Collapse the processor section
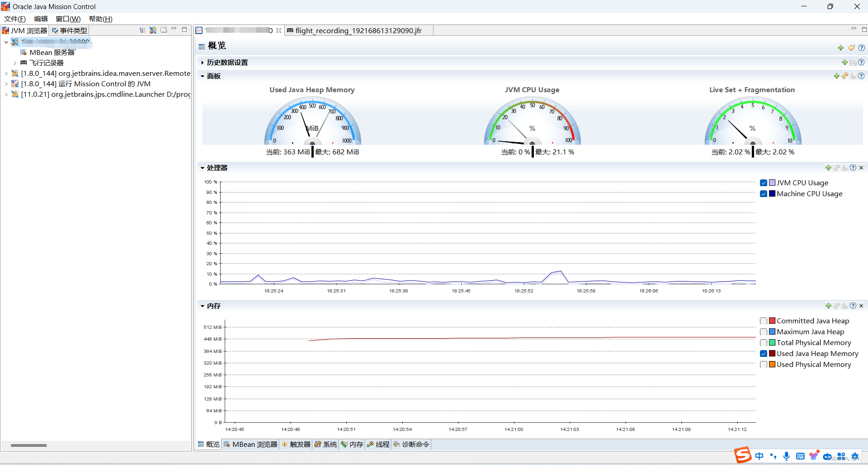The height and width of the screenshot is (465, 868). tap(202, 168)
